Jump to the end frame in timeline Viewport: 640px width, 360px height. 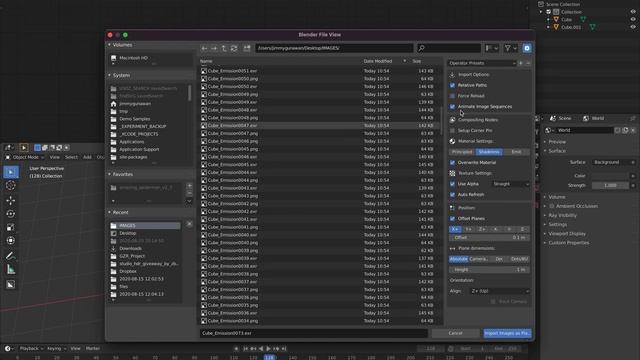click(x=284, y=349)
